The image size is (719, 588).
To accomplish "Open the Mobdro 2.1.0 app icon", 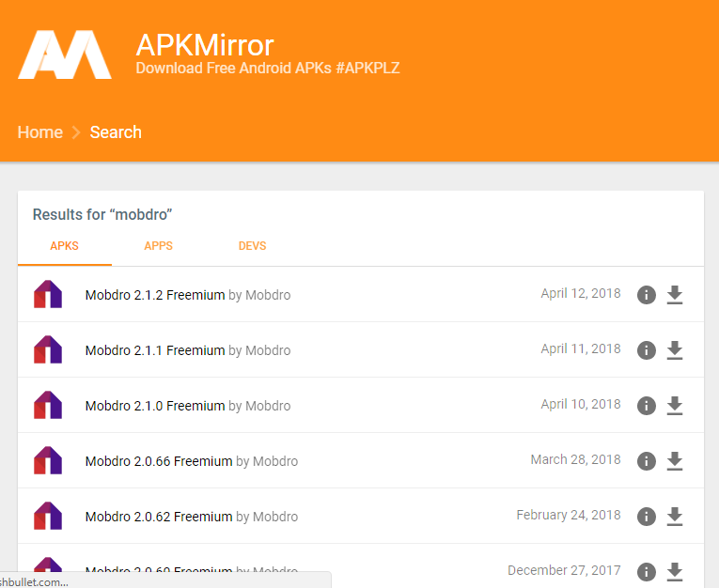I will pos(48,405).
